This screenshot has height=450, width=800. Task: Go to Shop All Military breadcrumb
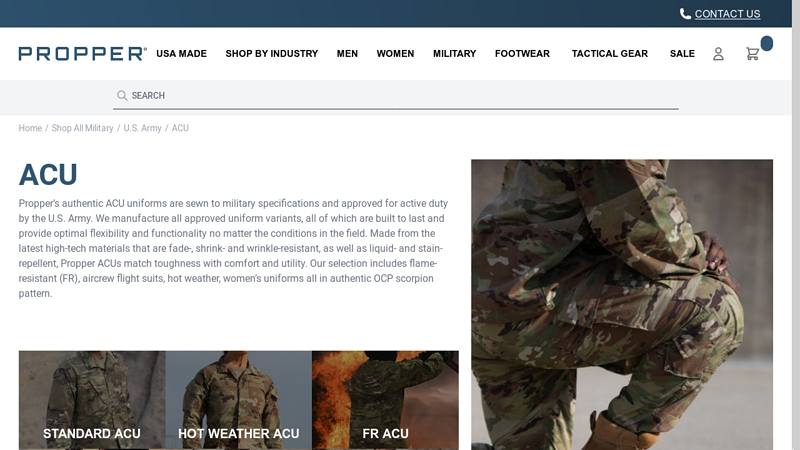point(82,128)
